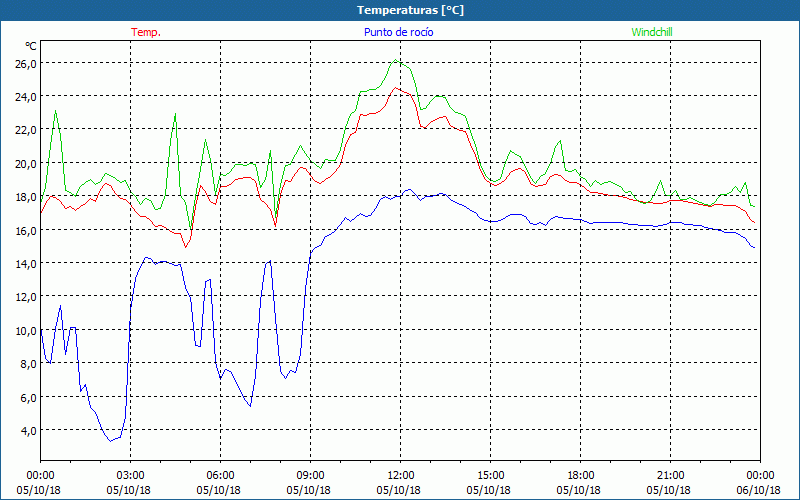Click the 06/10/18 date label

(759, 490)
